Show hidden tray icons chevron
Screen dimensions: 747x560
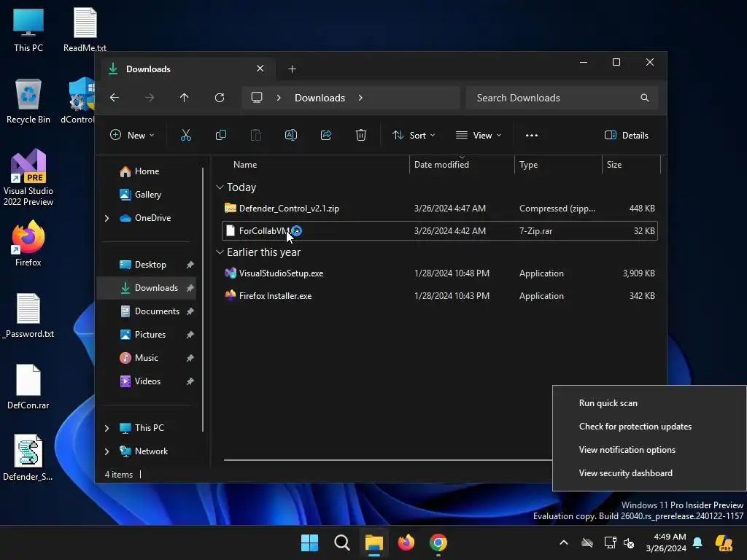pyautogui.click(x=564, y=542)
